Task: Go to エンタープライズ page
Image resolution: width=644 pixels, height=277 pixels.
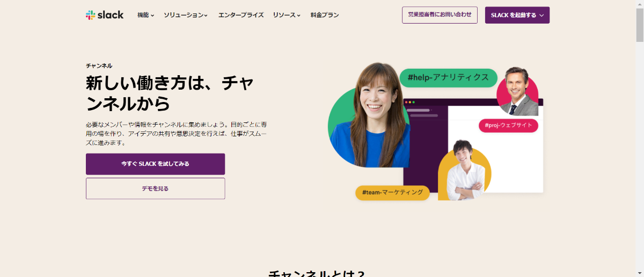Action: point(241,15)
